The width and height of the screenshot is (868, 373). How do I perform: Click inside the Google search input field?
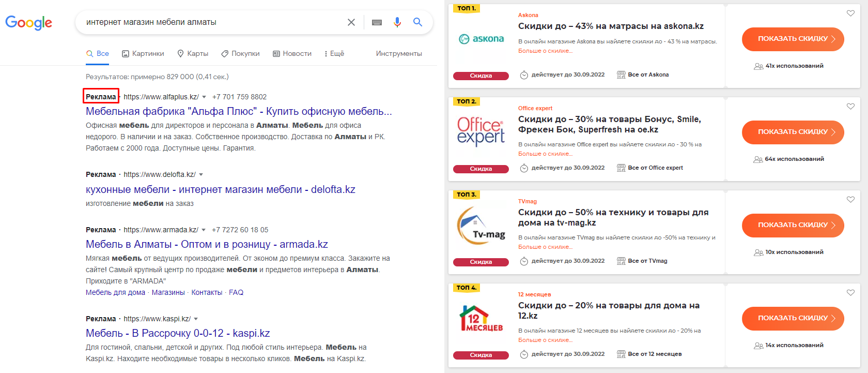click(x=212, y=22)
